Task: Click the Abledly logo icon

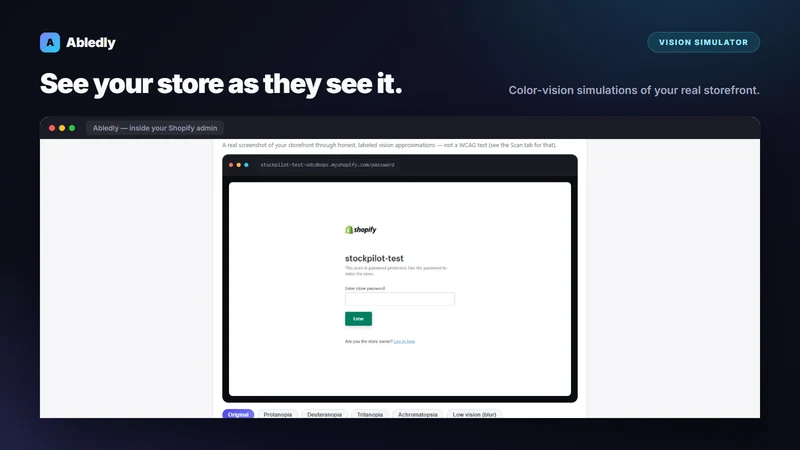Action: pyautogui.click(x=50, y=42)
